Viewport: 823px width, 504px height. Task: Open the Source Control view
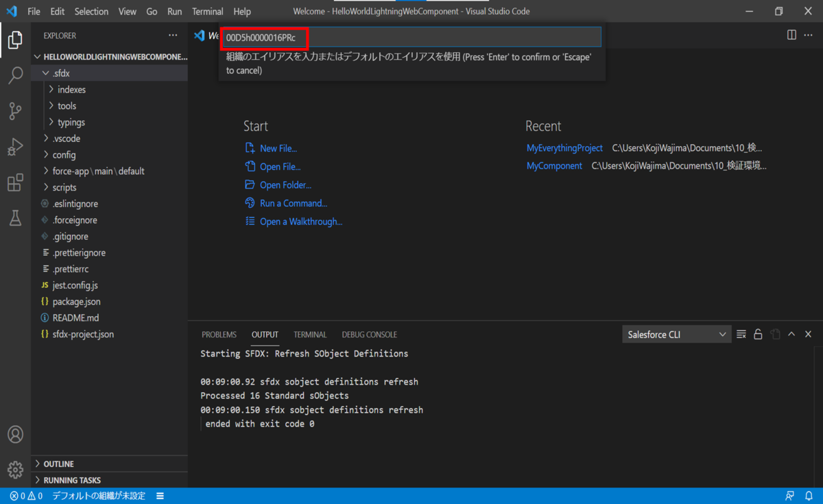point(15,111)
